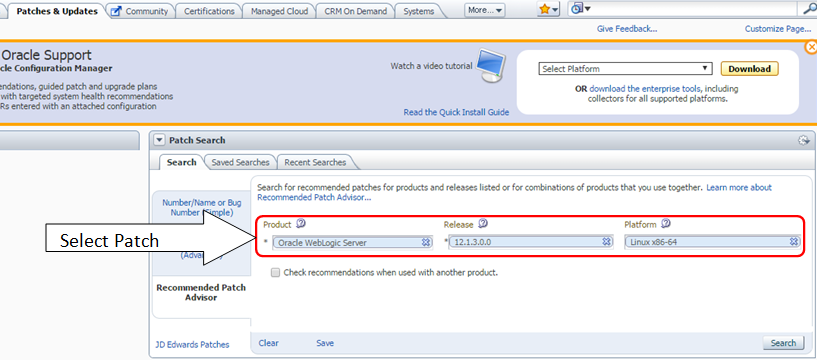Remove Oracle WebLogic Server product selection
This screenshot has width=817, height=360.
(426, 242)
